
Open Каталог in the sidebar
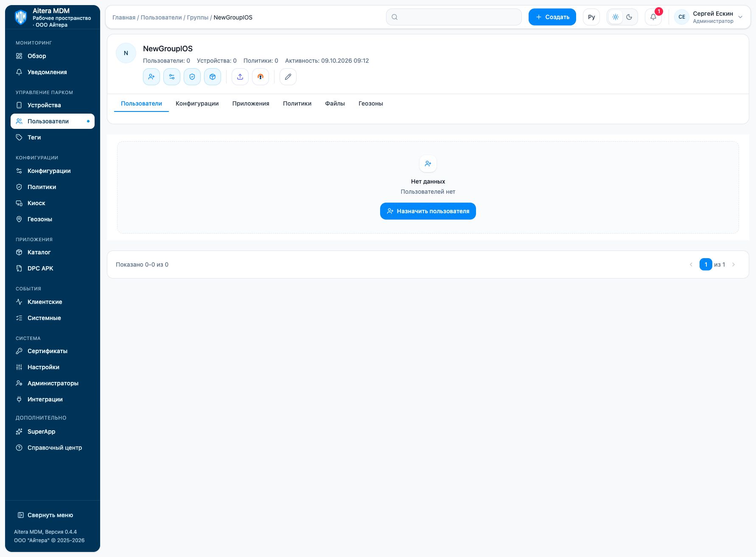53,252
